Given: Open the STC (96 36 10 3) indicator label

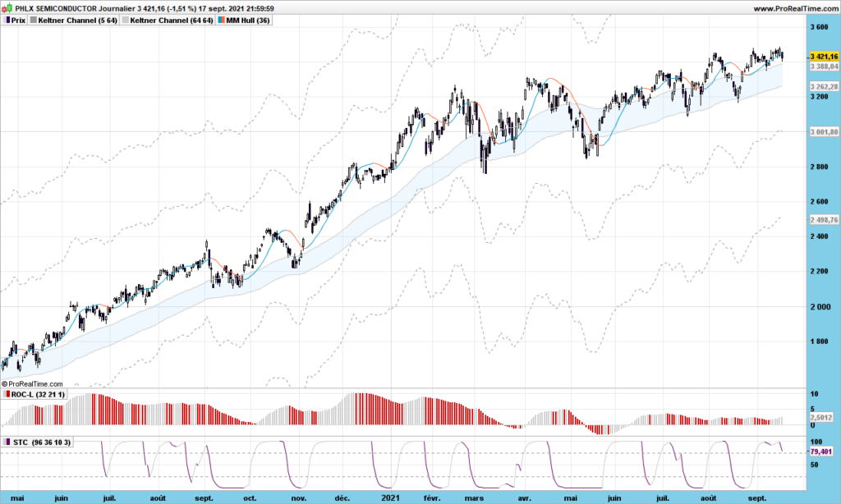Looking at the screenshot, I should [x=41, y=442].
